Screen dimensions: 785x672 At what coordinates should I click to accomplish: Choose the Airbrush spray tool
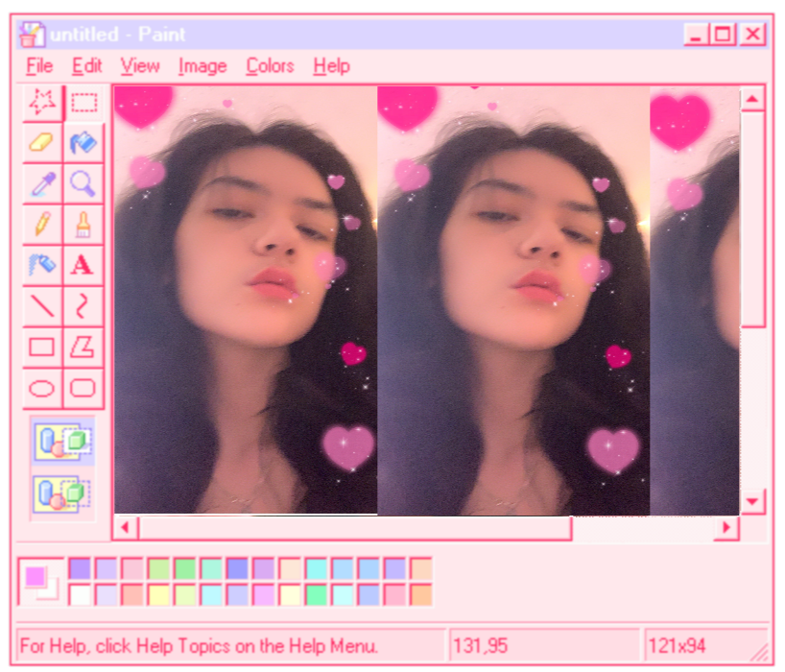[x=41, y=265]
